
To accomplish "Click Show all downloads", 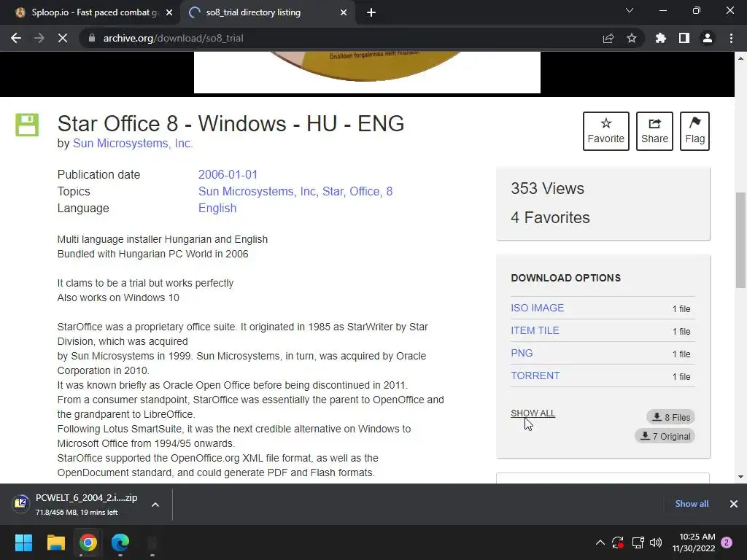I will point(692,504).
